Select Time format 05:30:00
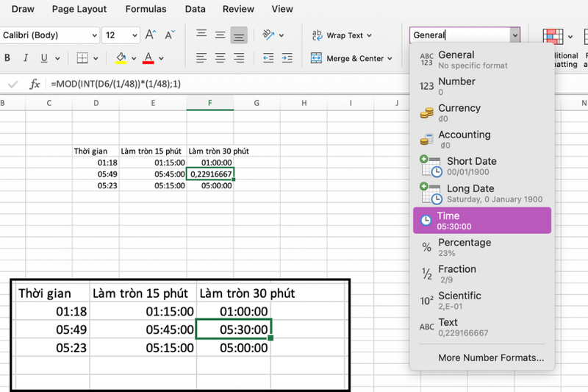Image resolution: width=588 pixels, height=392 pixels. 482,221
